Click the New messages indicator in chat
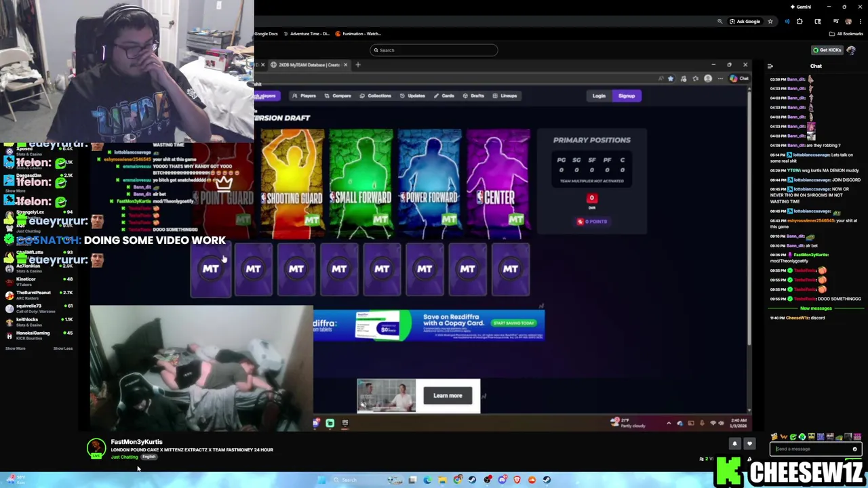The image size is (868, 488). pyautogui.click(x=816, y=308)
